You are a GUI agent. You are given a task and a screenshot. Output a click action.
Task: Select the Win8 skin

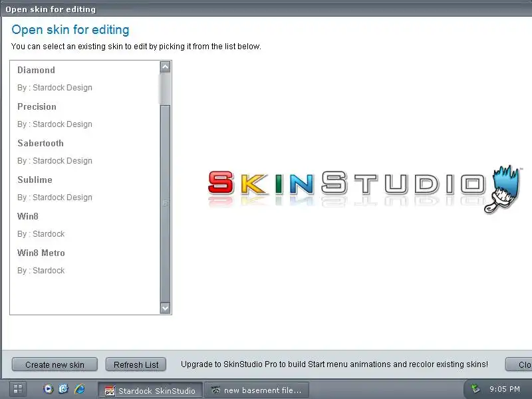28,217
